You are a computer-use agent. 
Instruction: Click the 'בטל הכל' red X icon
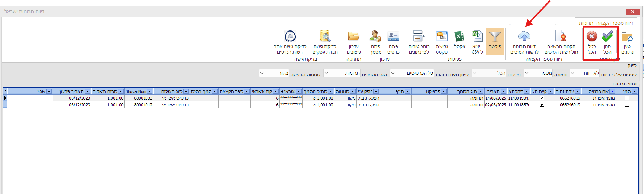[x=591, y=37]
